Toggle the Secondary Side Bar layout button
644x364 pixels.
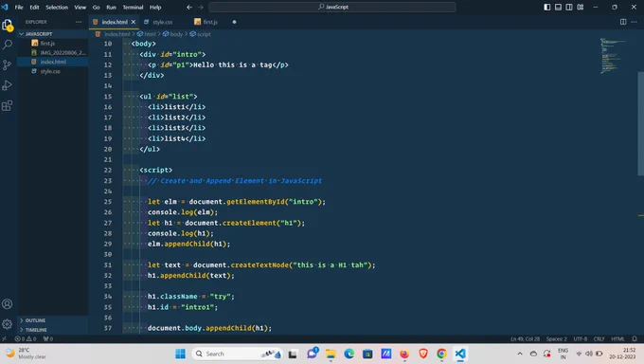click(569, 7)
